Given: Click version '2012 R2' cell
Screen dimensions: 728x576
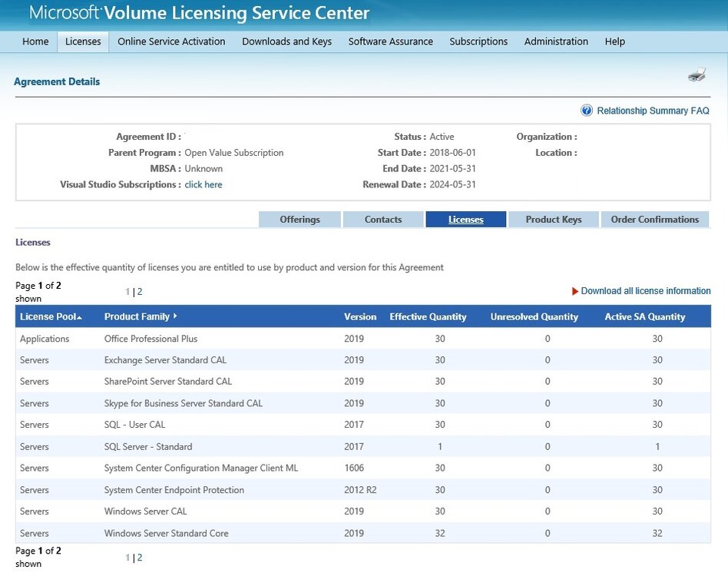Looking at the screenshot, I should [x=360, y=490].
